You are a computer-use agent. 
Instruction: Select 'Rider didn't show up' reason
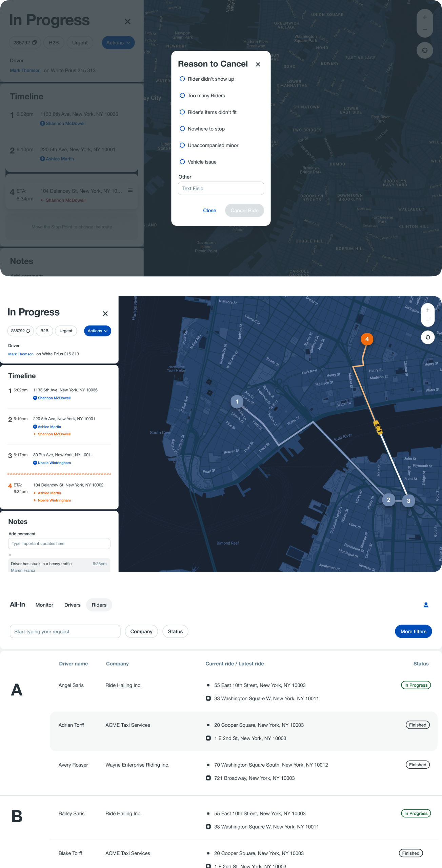[x=182, y=79]
